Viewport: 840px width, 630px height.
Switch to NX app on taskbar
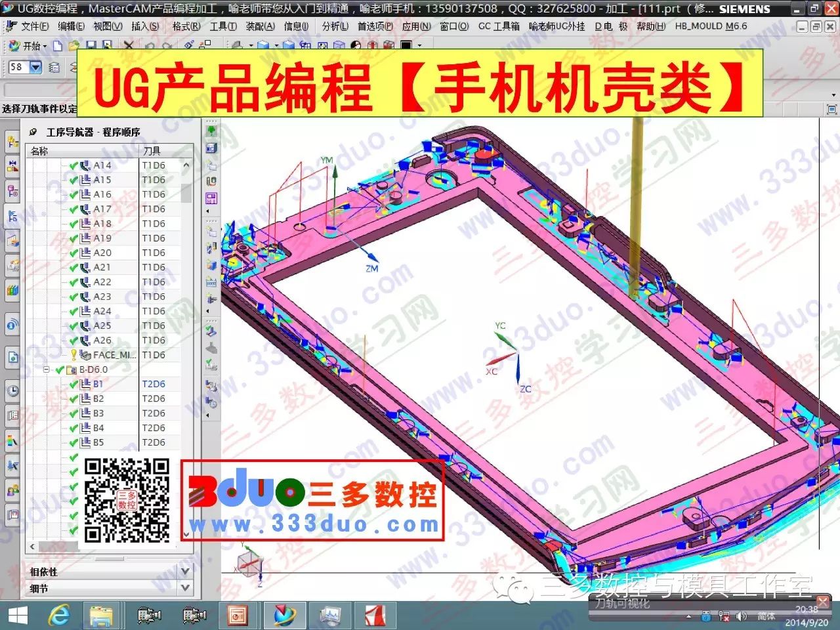click(285, 616)
